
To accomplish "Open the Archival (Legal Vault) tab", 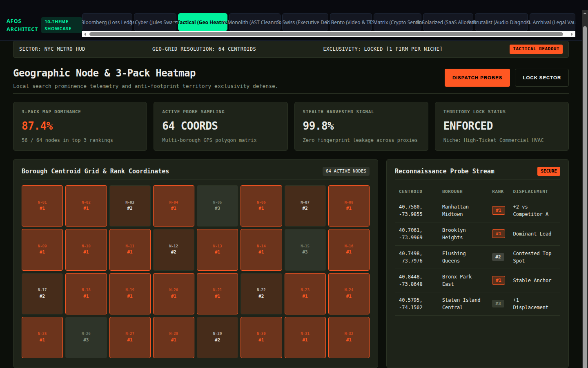I will (x=552, y=22).
